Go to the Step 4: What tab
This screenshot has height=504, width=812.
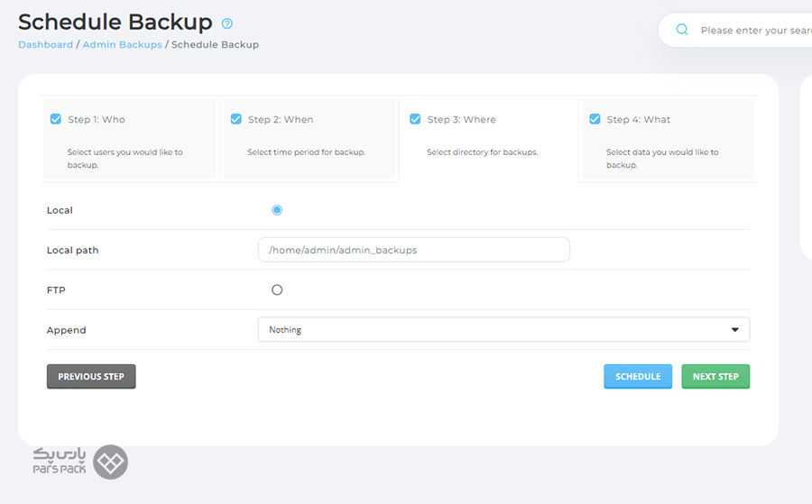[x=668, y=139]
